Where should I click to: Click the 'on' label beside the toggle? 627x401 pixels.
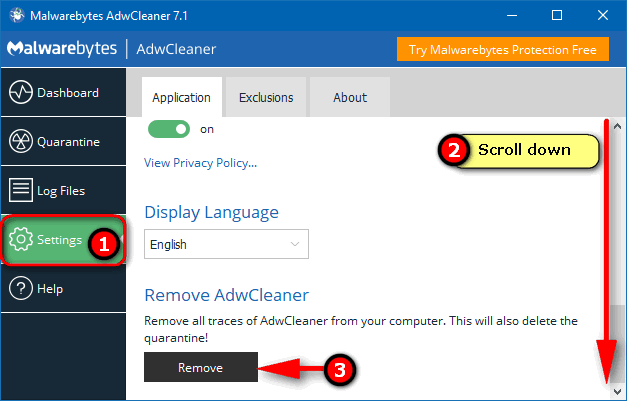click(207, 130)
